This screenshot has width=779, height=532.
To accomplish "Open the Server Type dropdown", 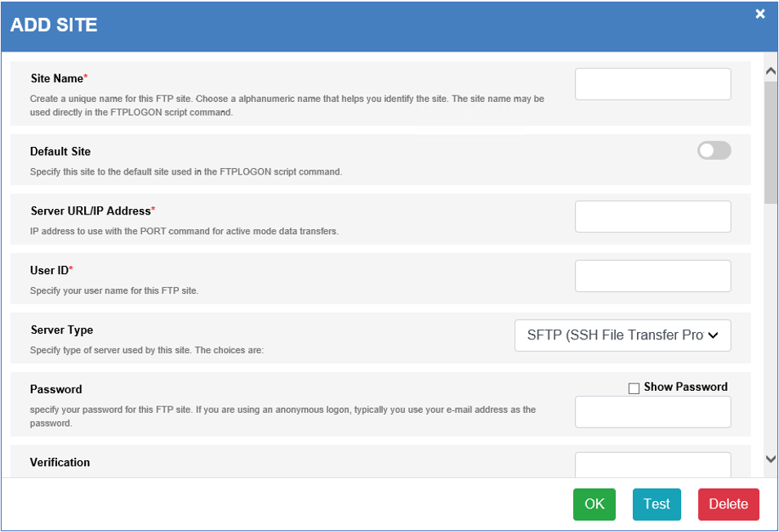I will tap(622, 335).
